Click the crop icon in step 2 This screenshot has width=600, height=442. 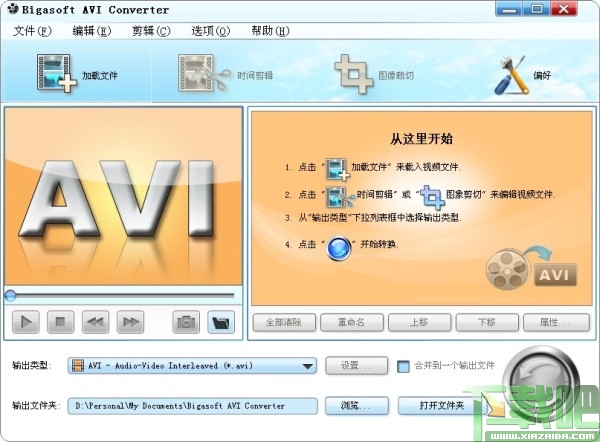click(432, 197)
